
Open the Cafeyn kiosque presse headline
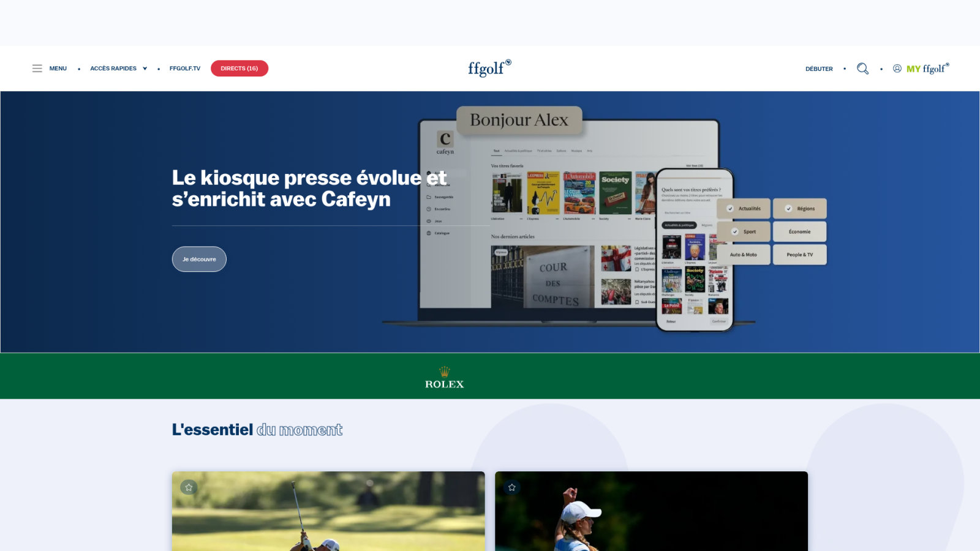pyautogui.click(x=309, y=189)
